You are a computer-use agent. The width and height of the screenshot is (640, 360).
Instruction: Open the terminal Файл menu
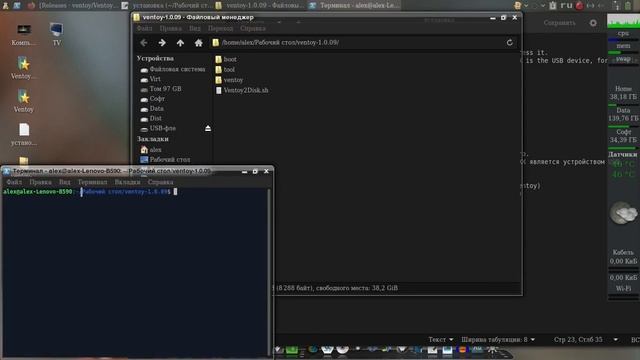pos(14,182)
